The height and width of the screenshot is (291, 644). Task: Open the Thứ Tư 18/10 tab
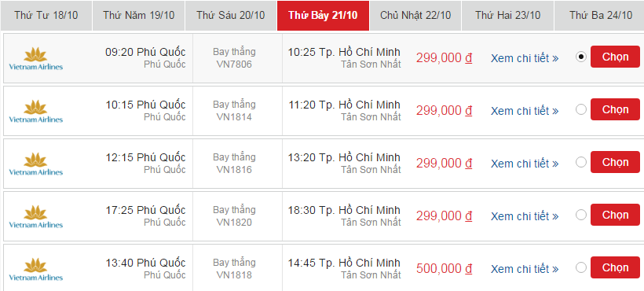[46, 16]
